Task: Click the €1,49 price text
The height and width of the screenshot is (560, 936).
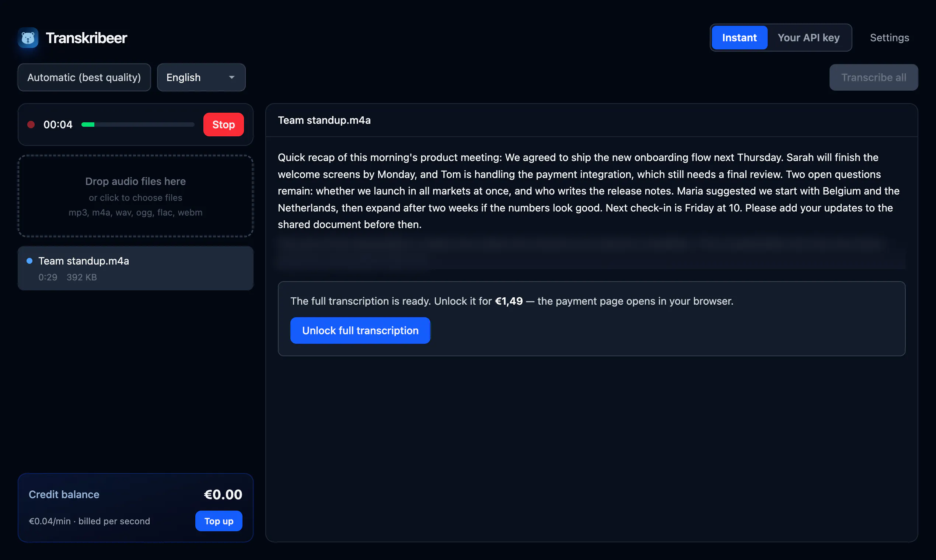Action: [x=509, y=301]
